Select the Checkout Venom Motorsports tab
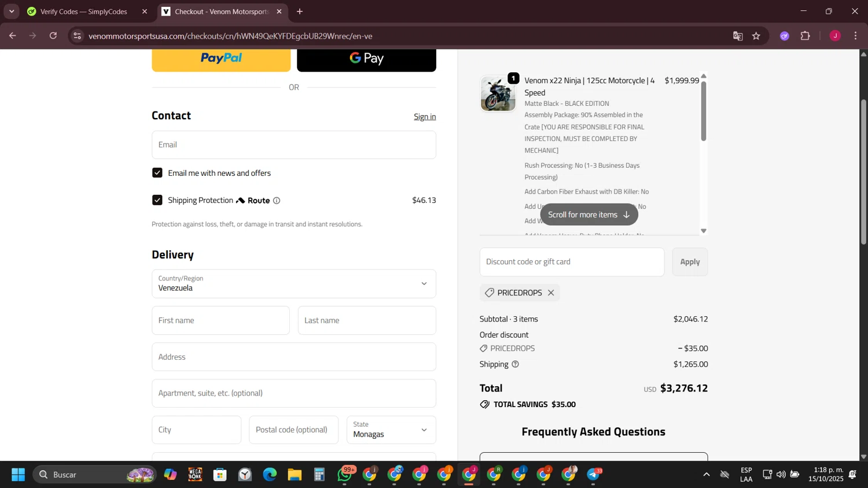This screenshot has height=488, width=868. click(x=221, y=12)
